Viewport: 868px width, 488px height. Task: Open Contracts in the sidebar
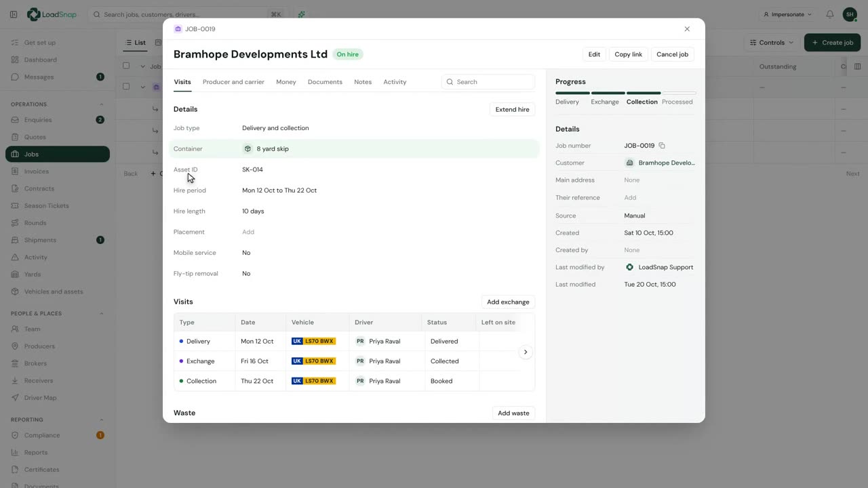(x=58, y=188)
